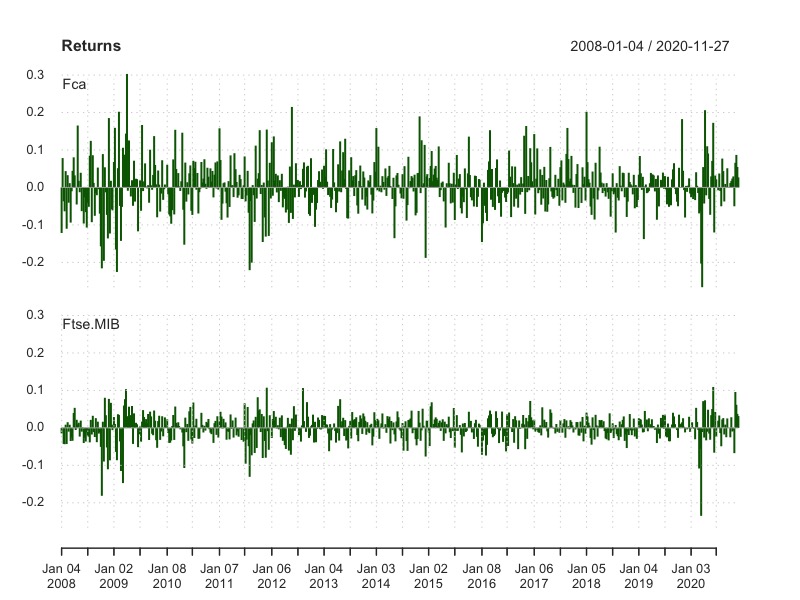Pick the Jan 06 2017 axis label

(533, 575)
